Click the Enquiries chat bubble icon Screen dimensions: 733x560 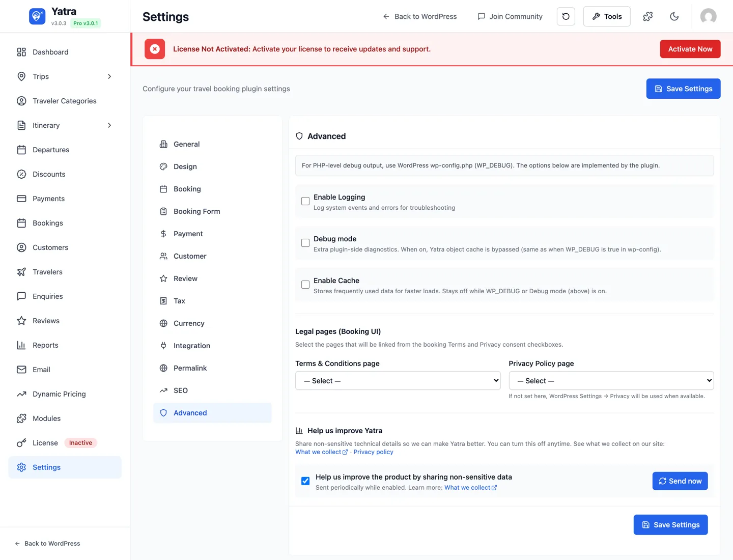[21, 296]
